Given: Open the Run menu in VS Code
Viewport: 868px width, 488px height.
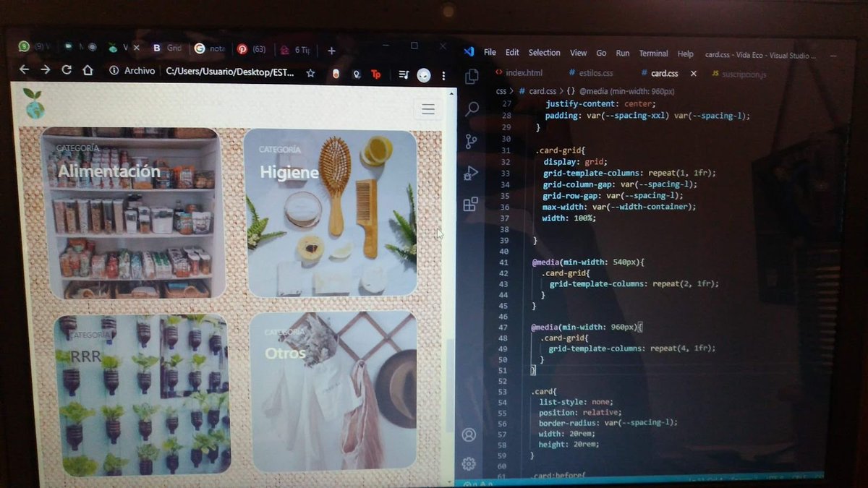Looking at the screenshot, I should pos(622,53).
